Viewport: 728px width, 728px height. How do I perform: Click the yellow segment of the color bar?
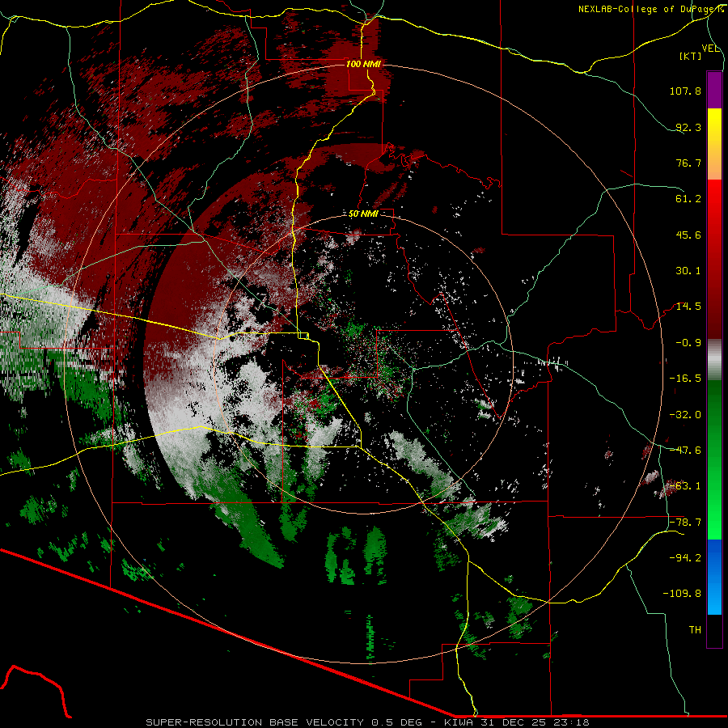714,123
